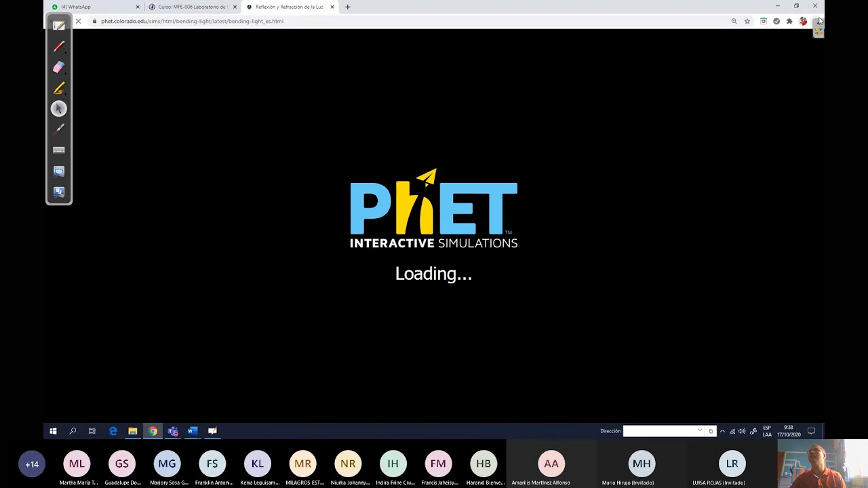The height and width of the screenshot is (488, 868).
Task: Open the Windows Start menu
Action: [53, 431]
